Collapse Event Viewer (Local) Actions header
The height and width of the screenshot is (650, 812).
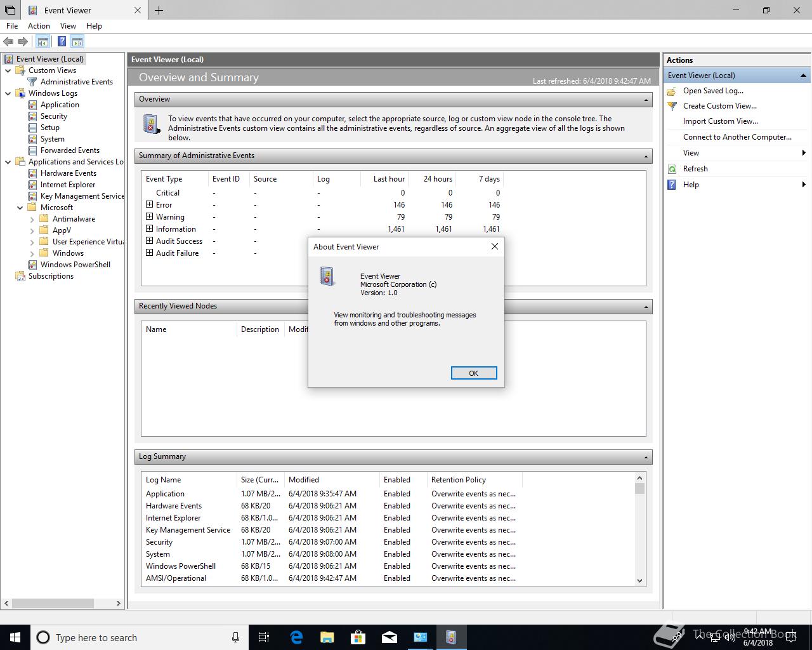pos(803,76)
